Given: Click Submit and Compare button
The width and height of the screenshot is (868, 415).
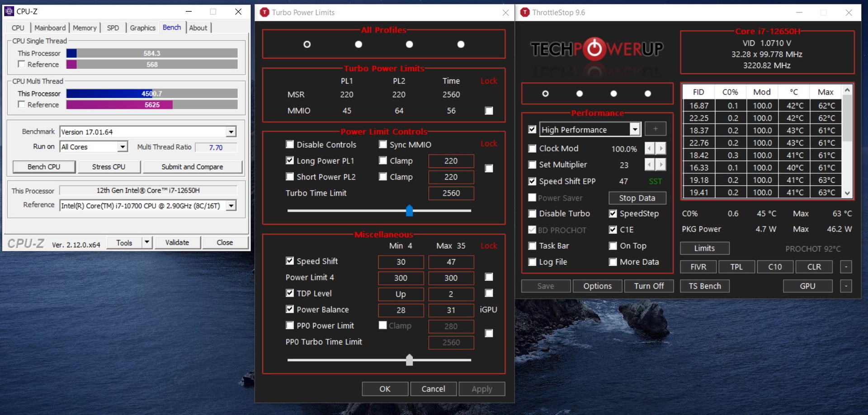Looking at the screenshot, I should click(x=193, y=167).
